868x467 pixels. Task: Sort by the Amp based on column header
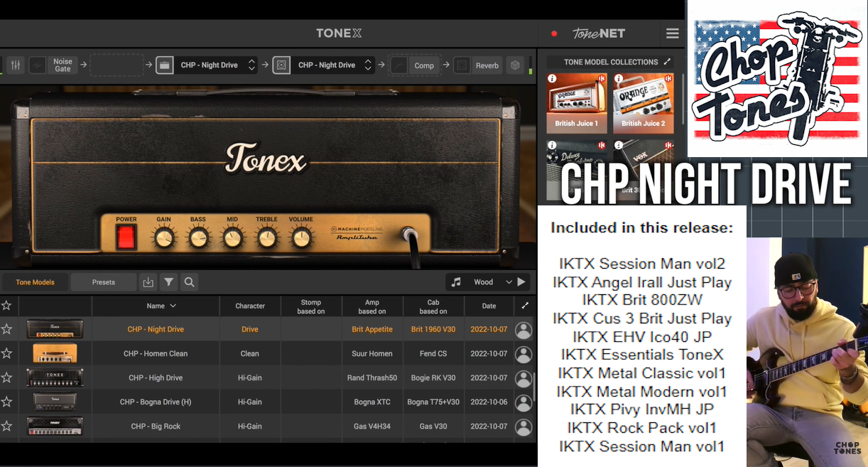tap(372, 306)
